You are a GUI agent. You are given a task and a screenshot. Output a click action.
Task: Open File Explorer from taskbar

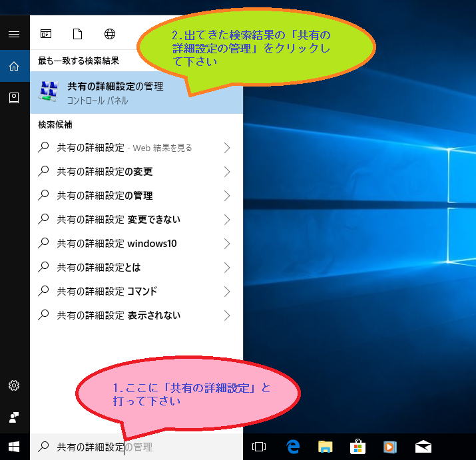(325, 447)
